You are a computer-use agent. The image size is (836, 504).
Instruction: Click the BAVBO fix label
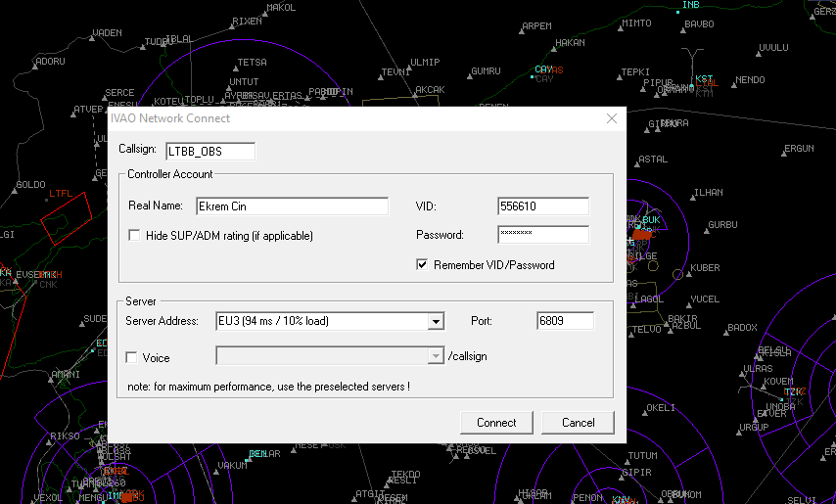(699, 23)
